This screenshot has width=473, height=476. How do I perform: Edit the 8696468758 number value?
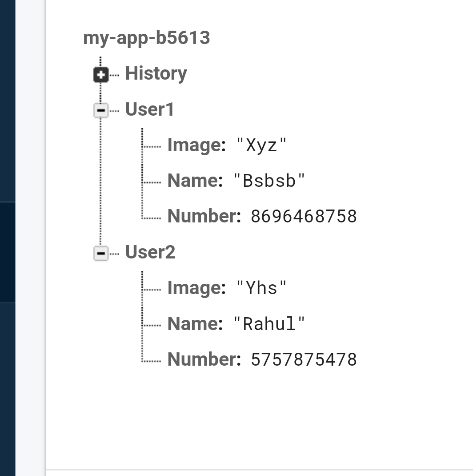tap(304, 217)
